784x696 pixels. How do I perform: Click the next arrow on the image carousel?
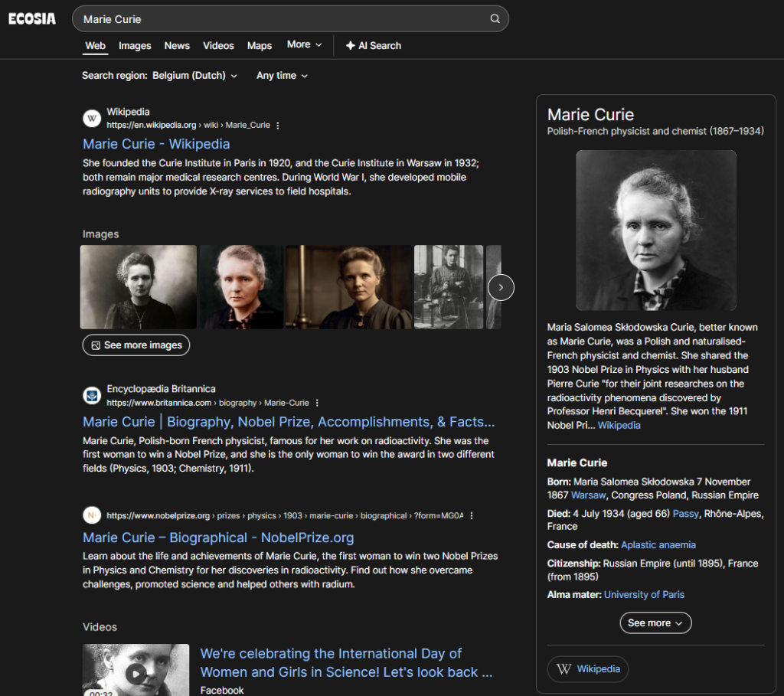click(500, 286)
